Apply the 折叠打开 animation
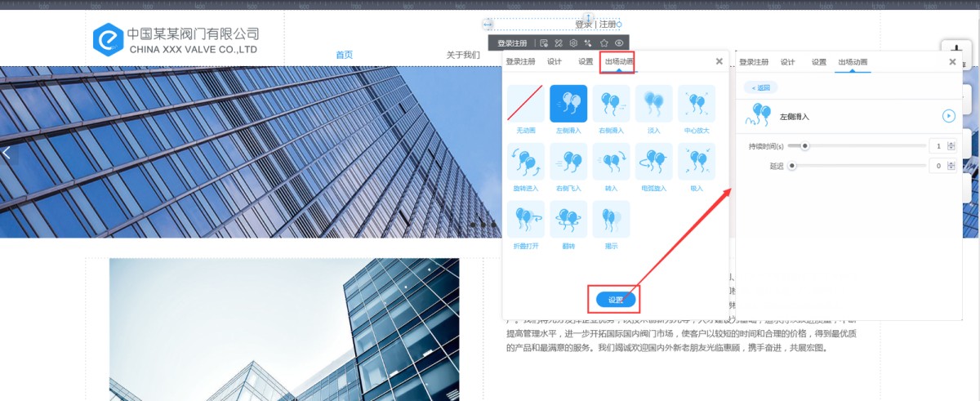 pyautogui.click(x=526, y=219)
